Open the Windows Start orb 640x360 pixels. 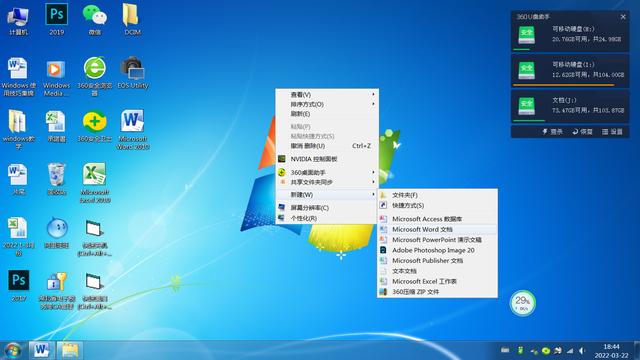point(13,351)
